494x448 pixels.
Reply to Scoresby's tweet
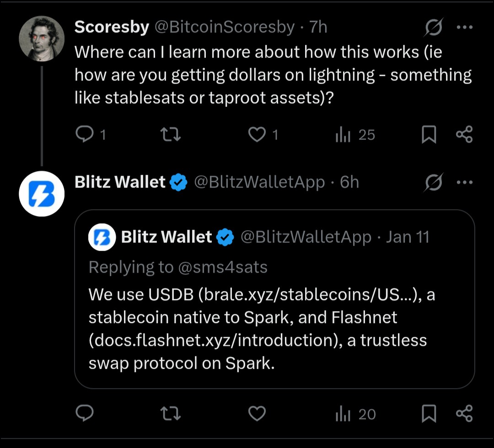coord(84,135)
